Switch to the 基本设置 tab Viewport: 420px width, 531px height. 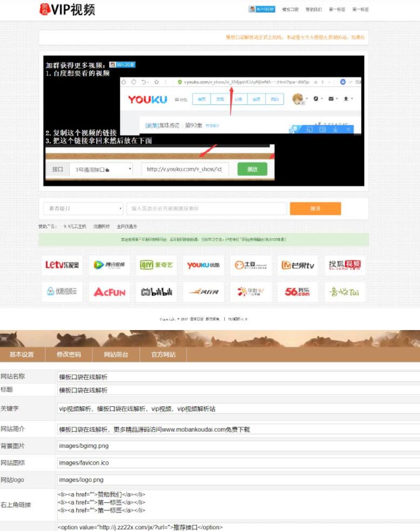22,354
